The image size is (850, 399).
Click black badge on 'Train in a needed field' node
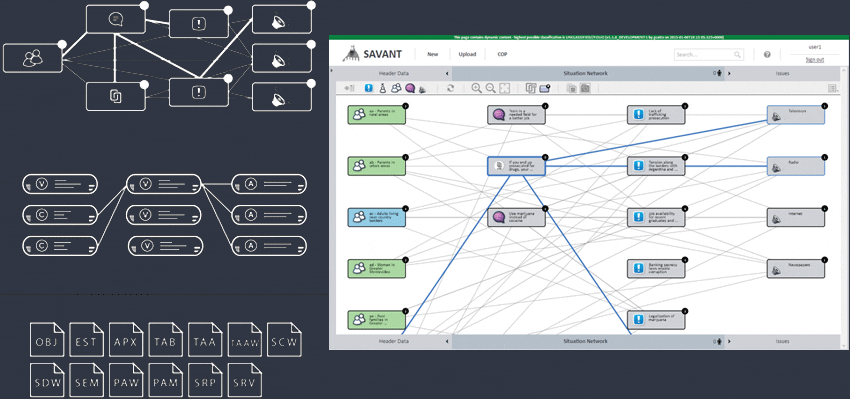pyautogui.click(x=545, y=106)
